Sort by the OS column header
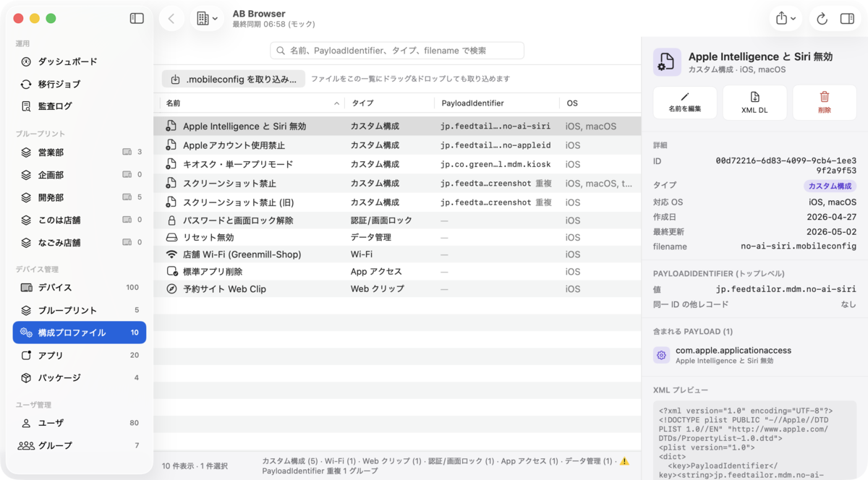This screenshot has height=480, width=868. point(599,103)
